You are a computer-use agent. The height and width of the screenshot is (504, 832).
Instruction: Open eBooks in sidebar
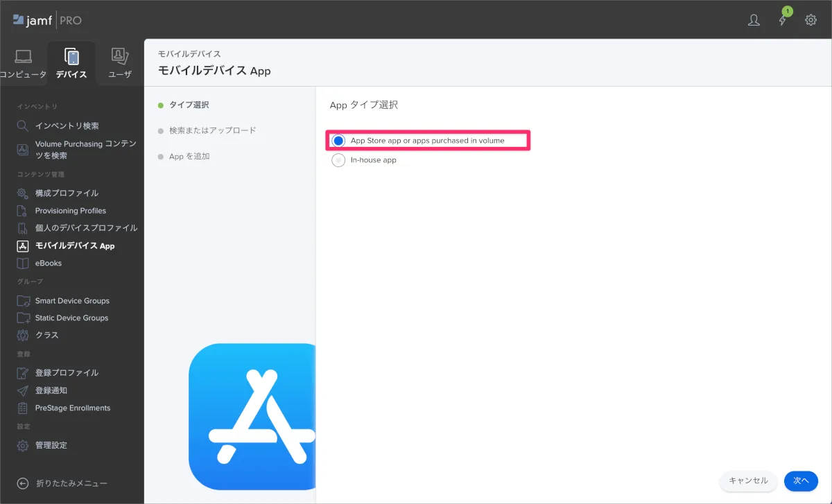click(49, 263)
